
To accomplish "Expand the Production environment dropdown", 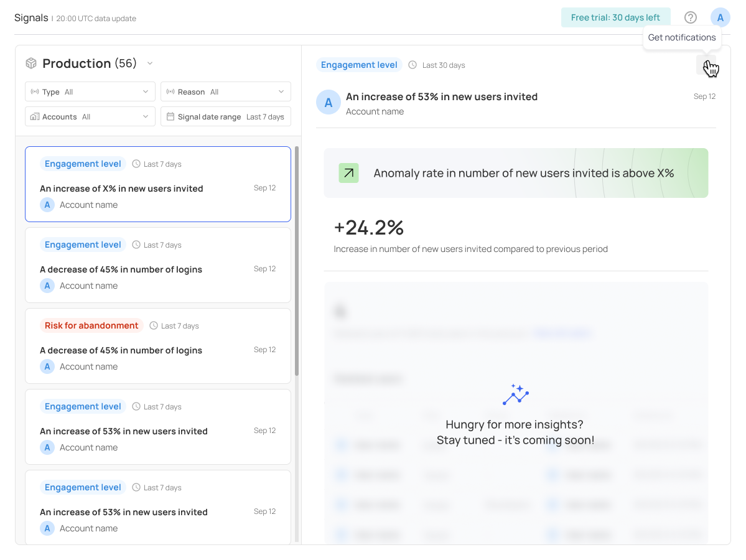I will [x=149, y=63].
